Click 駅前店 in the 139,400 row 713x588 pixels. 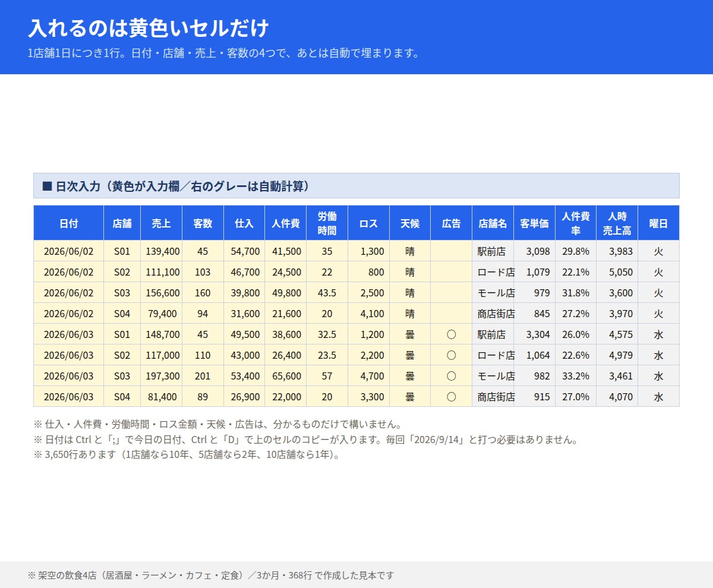493,251
